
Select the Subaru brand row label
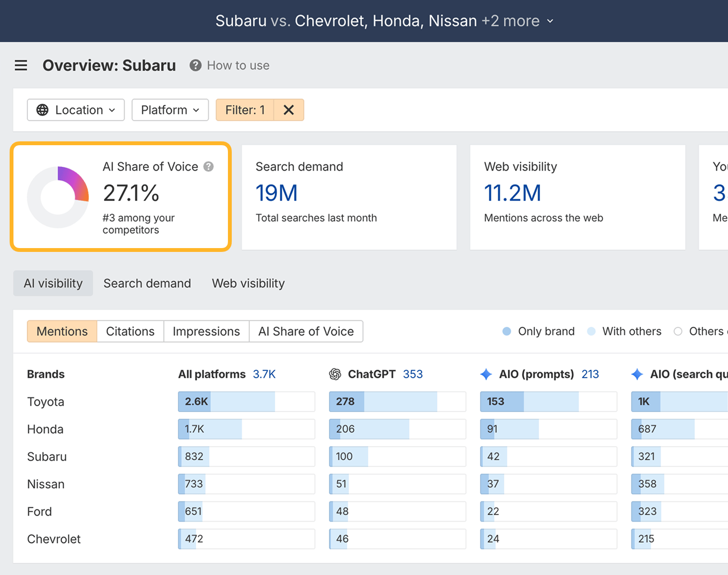point(47,456)
